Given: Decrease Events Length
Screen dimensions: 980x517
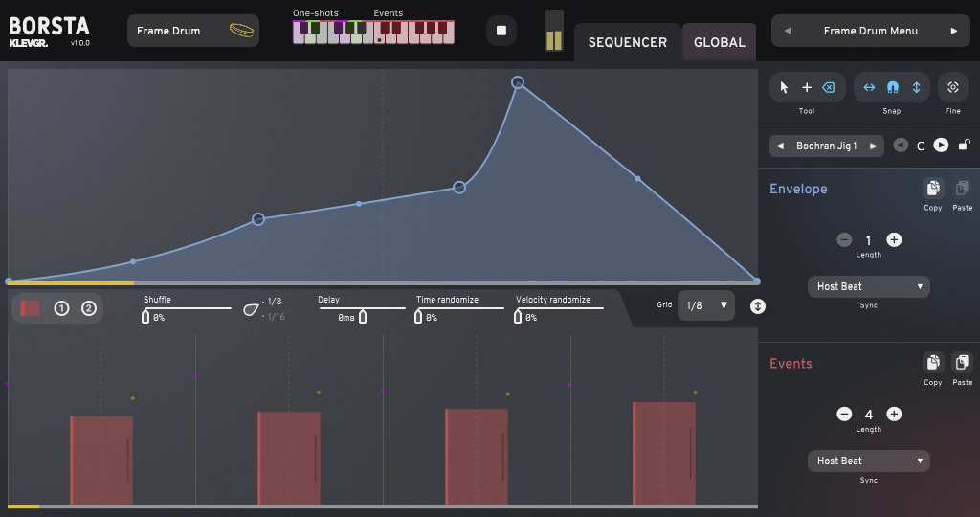Looking at the screenshot, I should [844, 414].
